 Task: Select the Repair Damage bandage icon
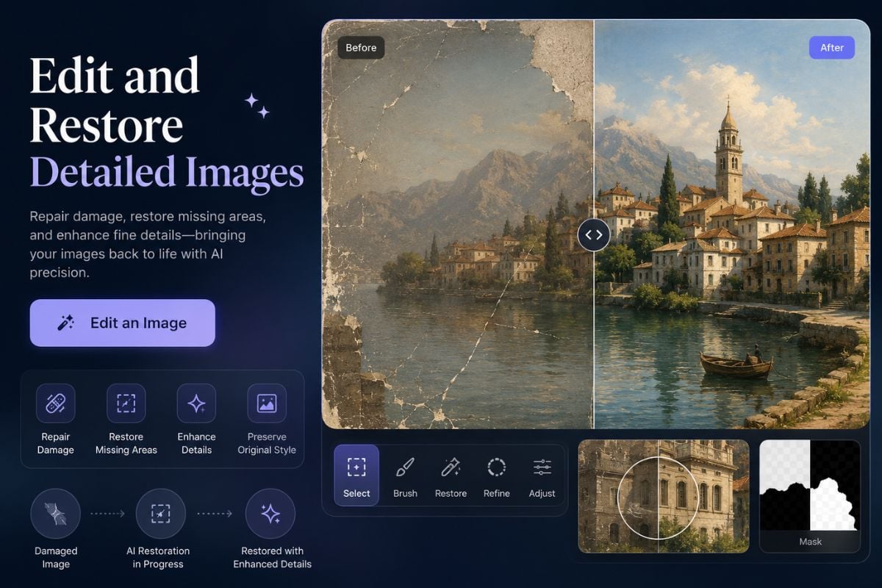click(x=55, y=403)
